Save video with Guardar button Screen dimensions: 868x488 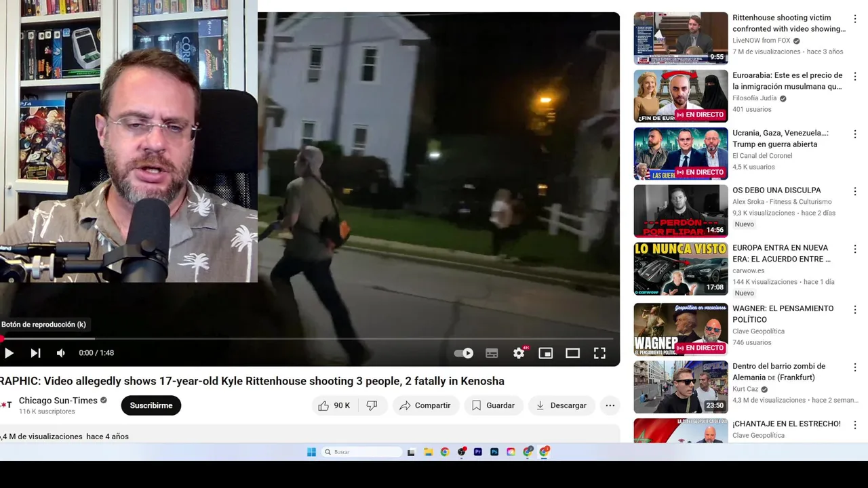pos(494,405)
